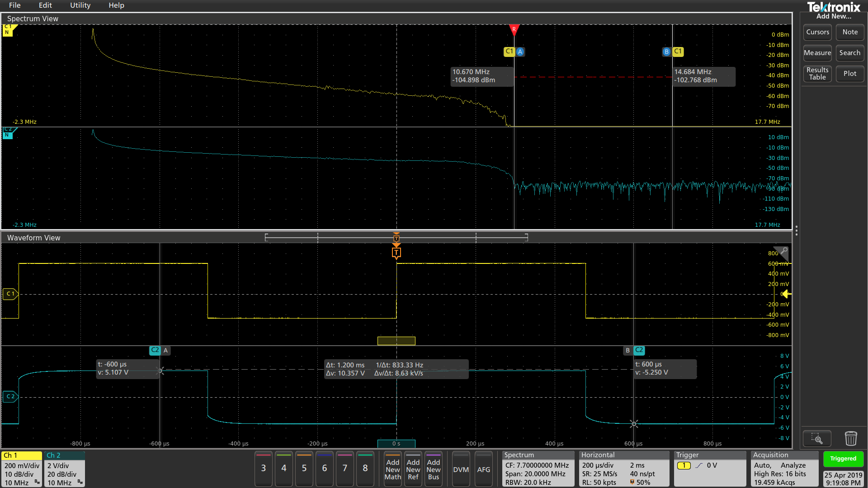Click the Measure button
Viewport: 868px width, 488px height.
click(817, 53)
